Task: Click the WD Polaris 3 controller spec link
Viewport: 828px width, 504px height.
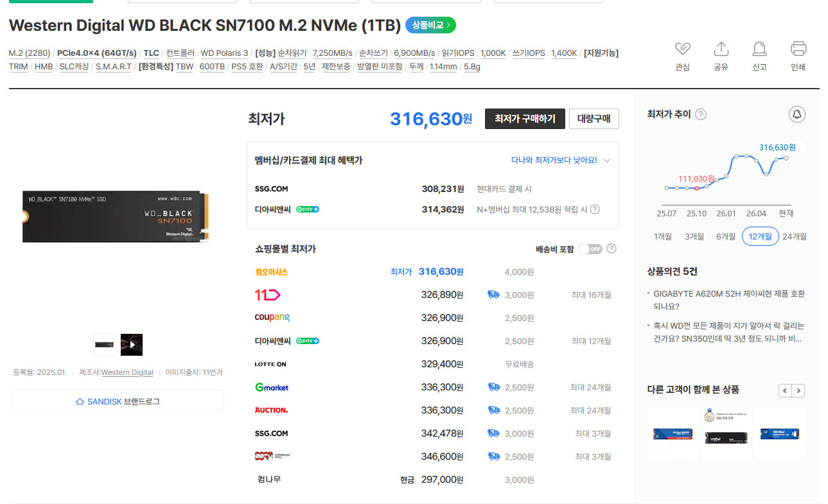Action: (224, 53)
